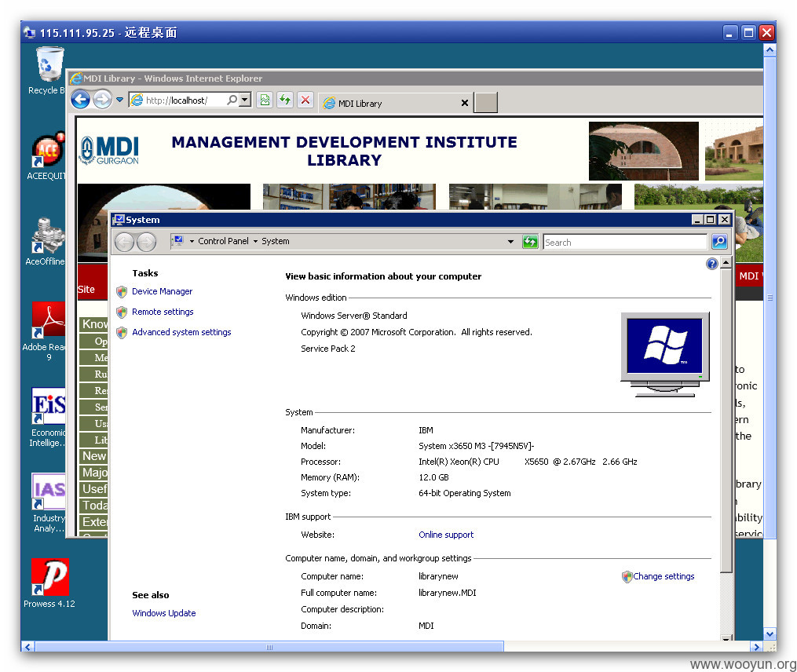The image size is (797, 672).
Task: Open the address bar autocomplete dropdown
Action: point(246,100)
